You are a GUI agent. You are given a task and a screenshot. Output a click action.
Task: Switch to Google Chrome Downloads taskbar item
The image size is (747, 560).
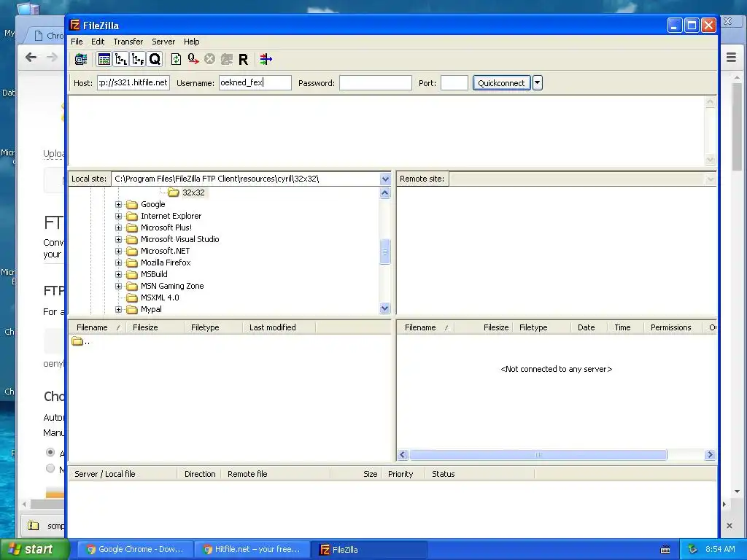135,550
